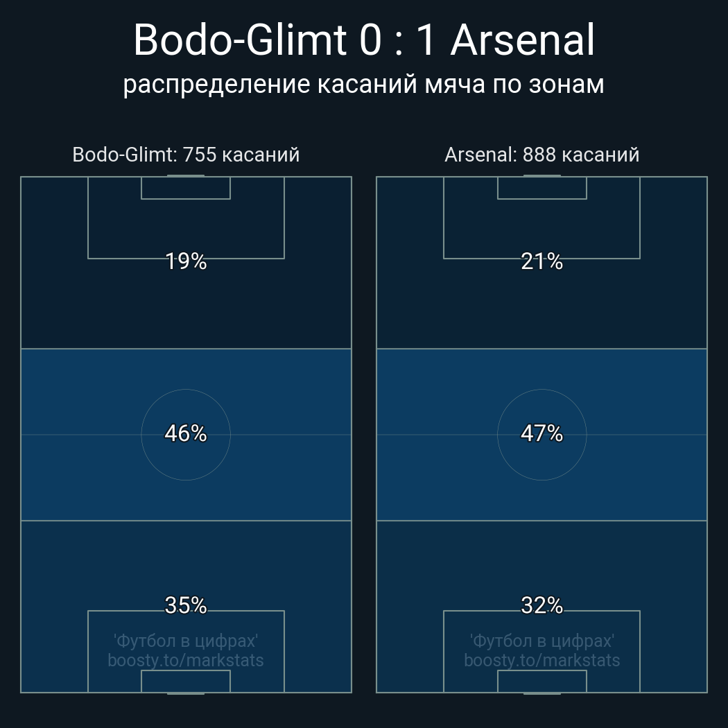Click the 'Футбол в цифрах' watermark on Arsenal pitch
The width and height of the screenshot is (728, 728).
tap(541, 641)
